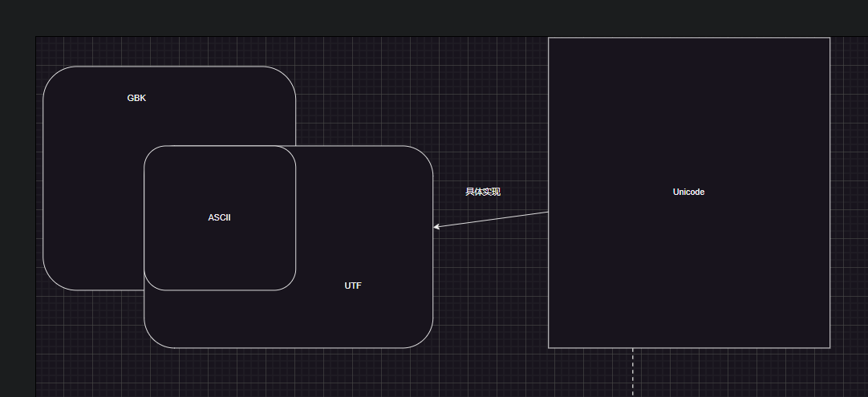
Task: Select the dashed line below Unicode rectangle
Action: coord(633,373)
